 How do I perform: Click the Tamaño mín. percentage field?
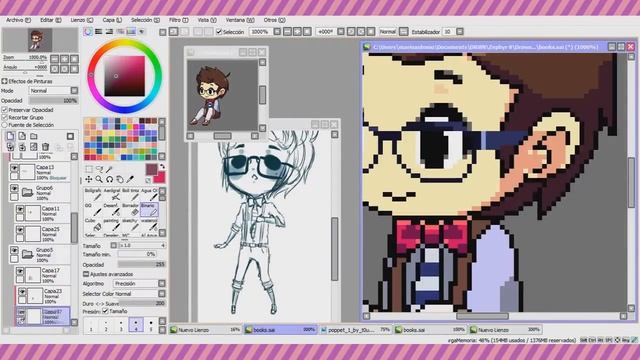[137, 254]
